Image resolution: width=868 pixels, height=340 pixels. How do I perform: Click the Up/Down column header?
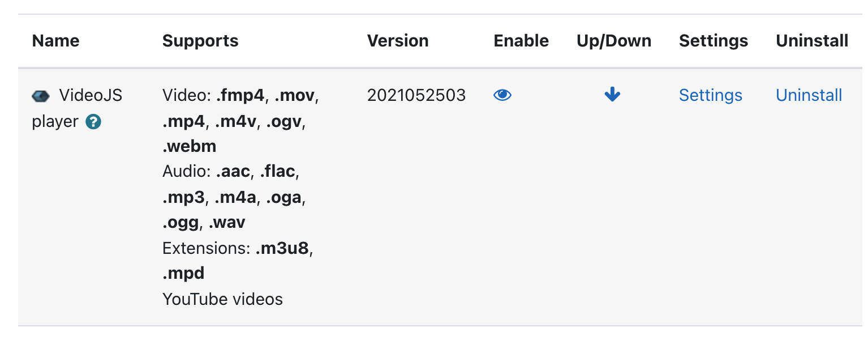click(x=614, y=41)
